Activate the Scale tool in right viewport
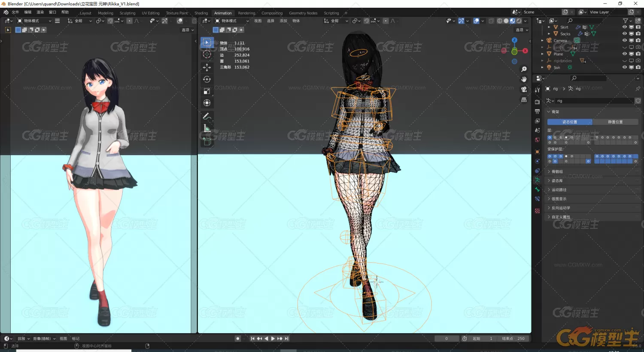 [x=207, y=91]
